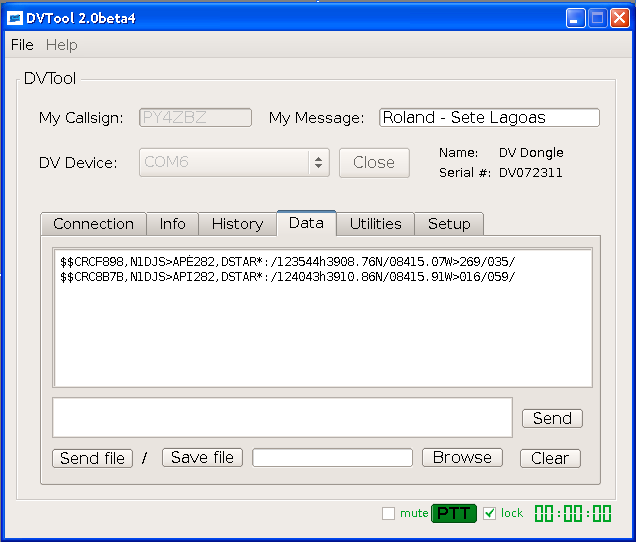The image size is (636, 542).
Task: Open the Help menu
Action: tap(61, 45)
